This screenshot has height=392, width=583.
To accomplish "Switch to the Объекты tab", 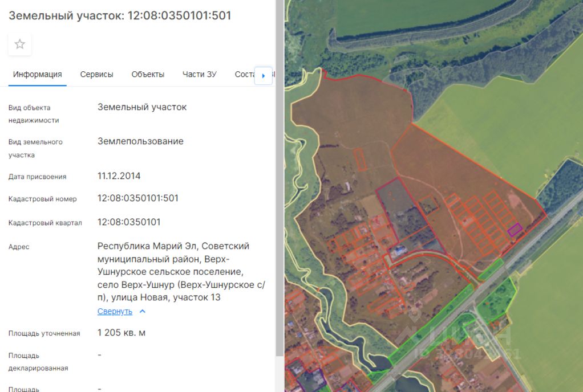I will click(x=148, y=74).
